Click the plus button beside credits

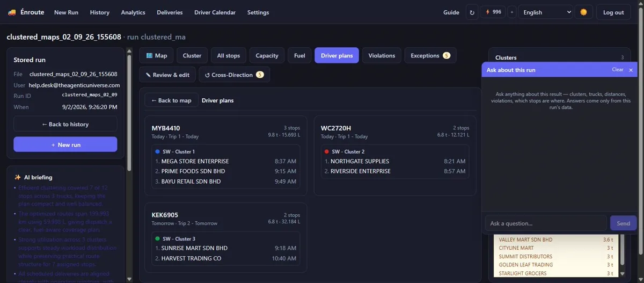click(x=511, y=12)
